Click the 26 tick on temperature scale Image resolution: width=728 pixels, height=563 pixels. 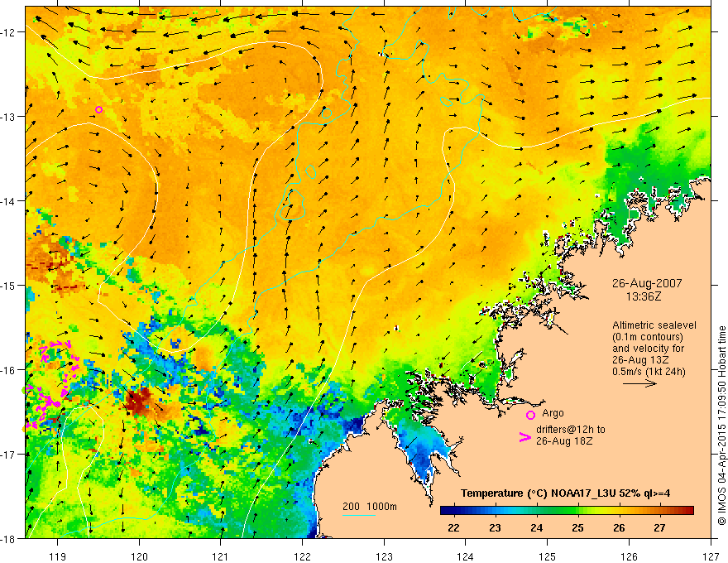(x=619, y=527)
